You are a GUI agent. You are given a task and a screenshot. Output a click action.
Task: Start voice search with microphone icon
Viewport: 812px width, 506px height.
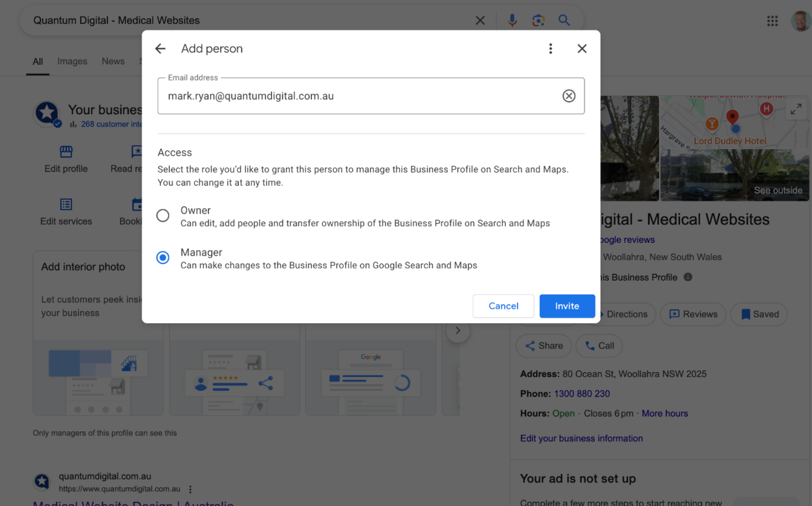coord(512,20)
